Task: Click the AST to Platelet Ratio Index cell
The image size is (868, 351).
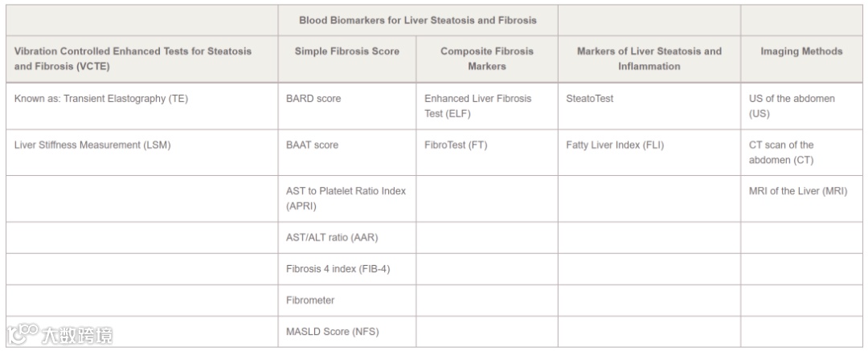Action: (x=346, y=198)
